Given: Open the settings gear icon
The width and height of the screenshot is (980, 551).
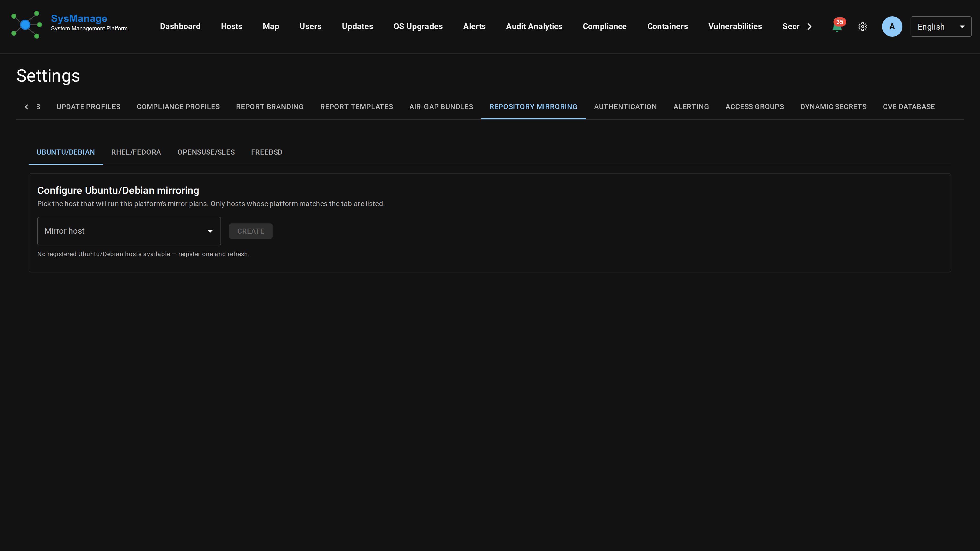Looking at the screenshot, I should (x=862, y=26).
